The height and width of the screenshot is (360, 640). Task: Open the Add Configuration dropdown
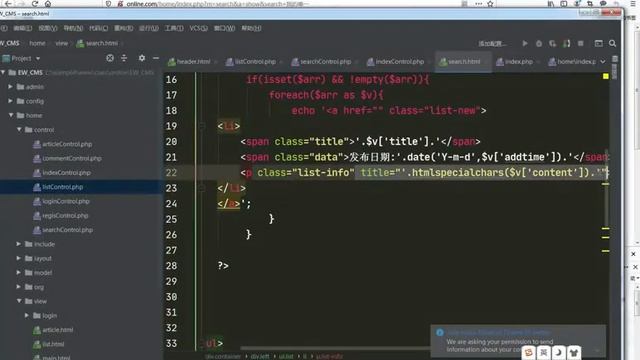(x=492, y=43)
